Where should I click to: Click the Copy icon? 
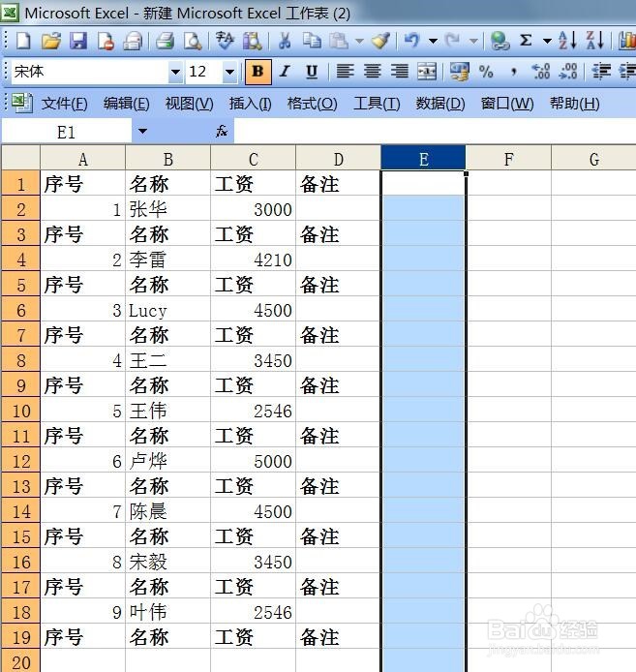tap(312, 41)
